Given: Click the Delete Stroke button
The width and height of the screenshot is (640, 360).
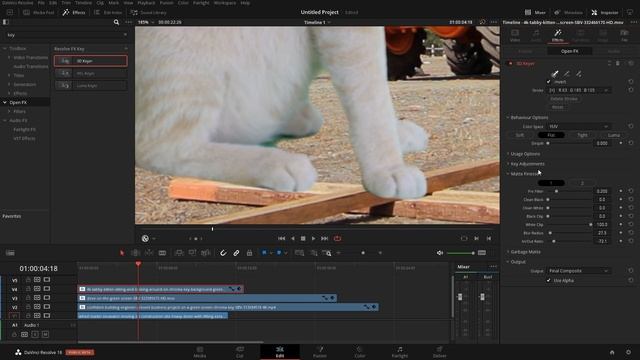Looking at the screenshot, I should pyautogui.click(x=564, y=99).
